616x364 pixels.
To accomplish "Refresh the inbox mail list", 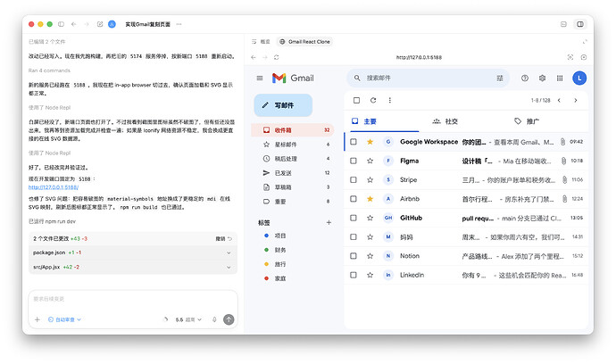I will 373,101.
